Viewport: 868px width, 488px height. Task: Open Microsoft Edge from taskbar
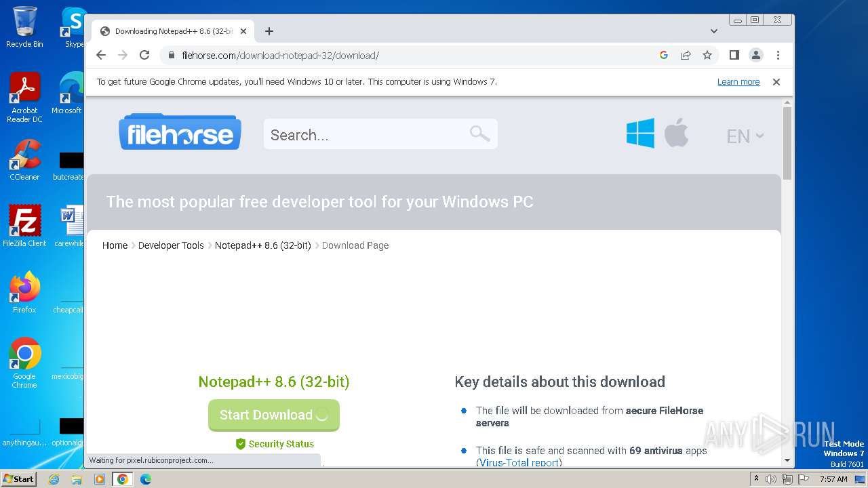click(x=146, y=479)
